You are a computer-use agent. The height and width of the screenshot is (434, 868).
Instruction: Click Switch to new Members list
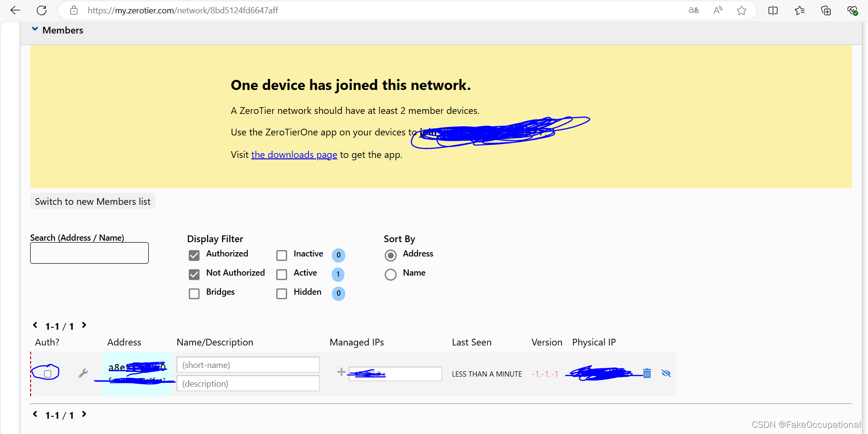(93, 201)
